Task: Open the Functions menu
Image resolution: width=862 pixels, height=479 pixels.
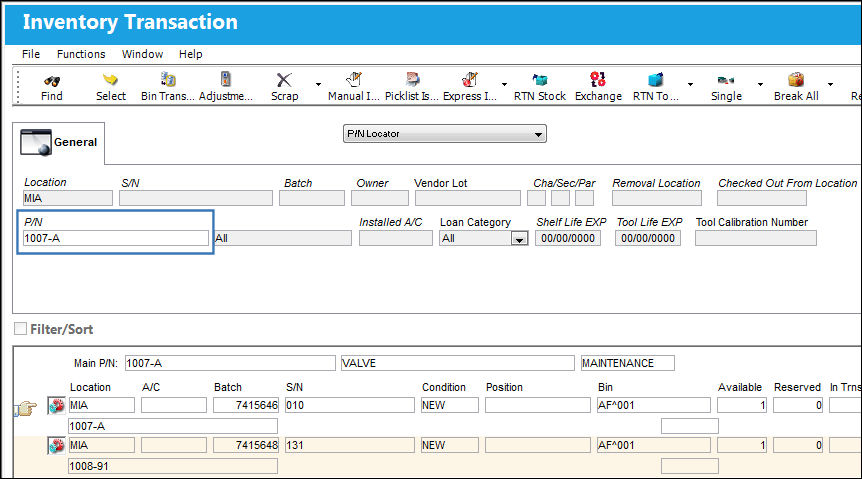Action: [x=81, y=54]
